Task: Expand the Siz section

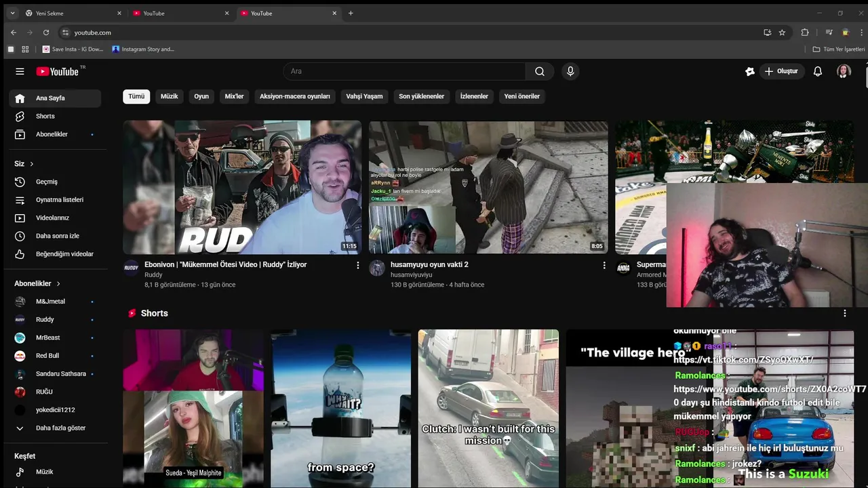Action: tap(24, 164)
